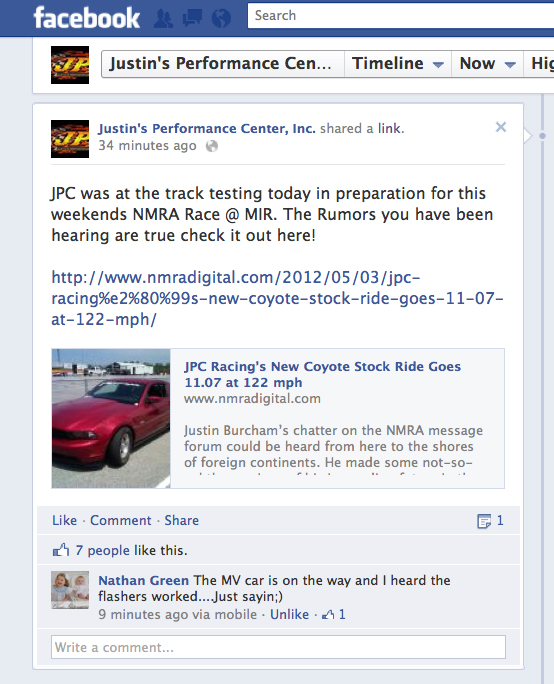Expand the Timeline dropdown
Image resolution: width=554 pixels, height=684 pixels.
(398, 64)
